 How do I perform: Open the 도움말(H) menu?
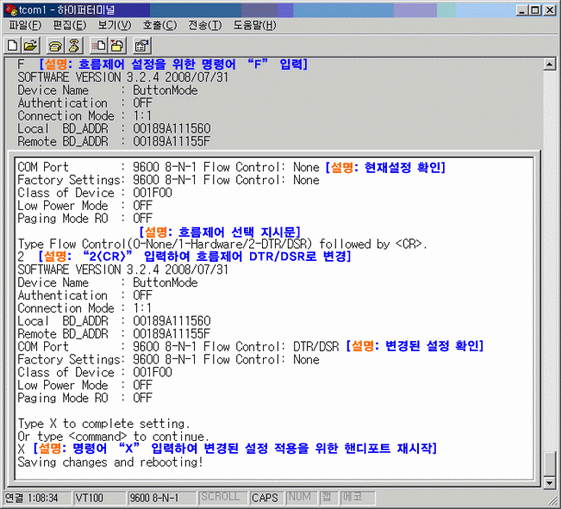(255, 25)
